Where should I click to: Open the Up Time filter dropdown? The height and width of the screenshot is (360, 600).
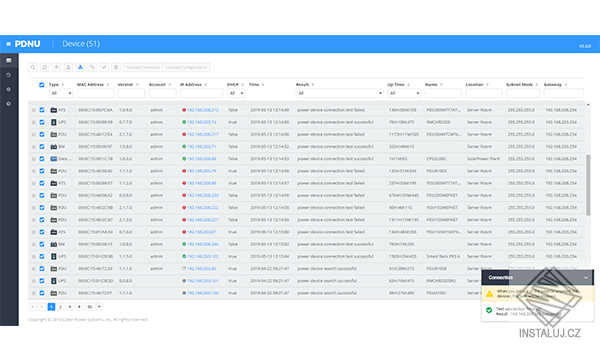pyautogui.click(x=404, y=93)
